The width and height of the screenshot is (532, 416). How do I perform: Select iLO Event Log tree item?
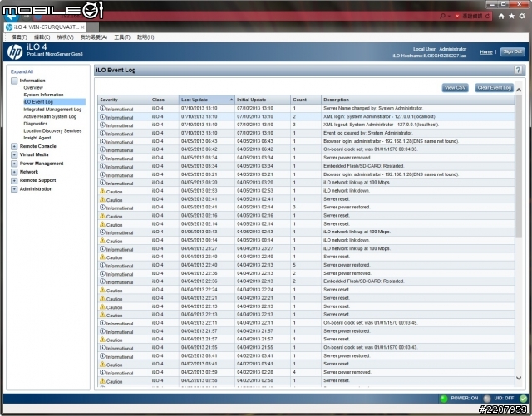(x=54, y=102)
